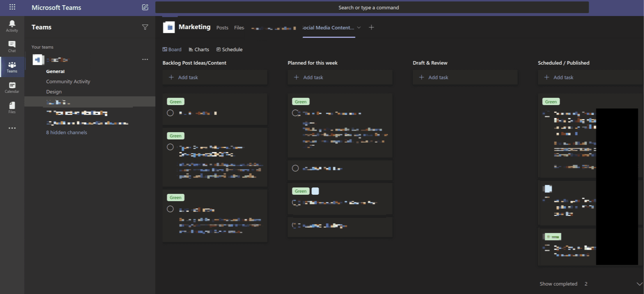This screenshot has width=644, height=294.
Task: Click the Backlog Post Ideas/Content column title
Action: click(194, 63)
